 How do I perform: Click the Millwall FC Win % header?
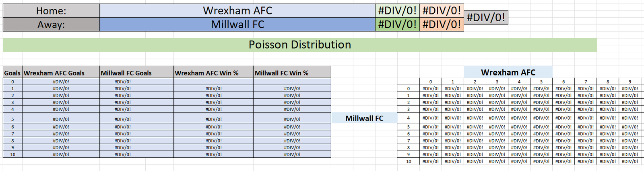292,73
